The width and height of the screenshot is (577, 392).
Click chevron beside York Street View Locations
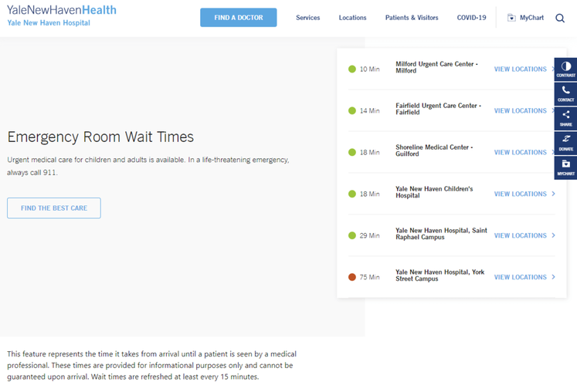pos(554,277)
